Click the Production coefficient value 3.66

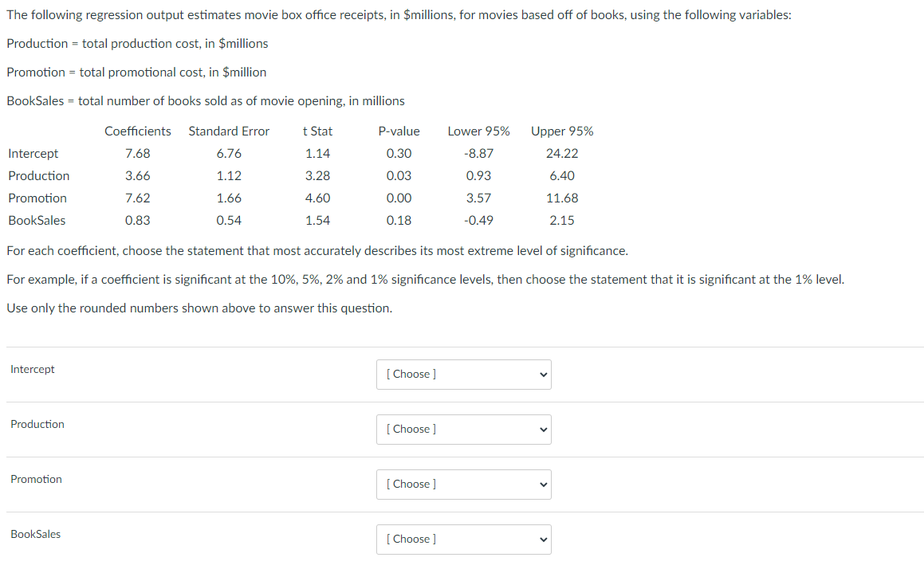click(x=138, y=175)
